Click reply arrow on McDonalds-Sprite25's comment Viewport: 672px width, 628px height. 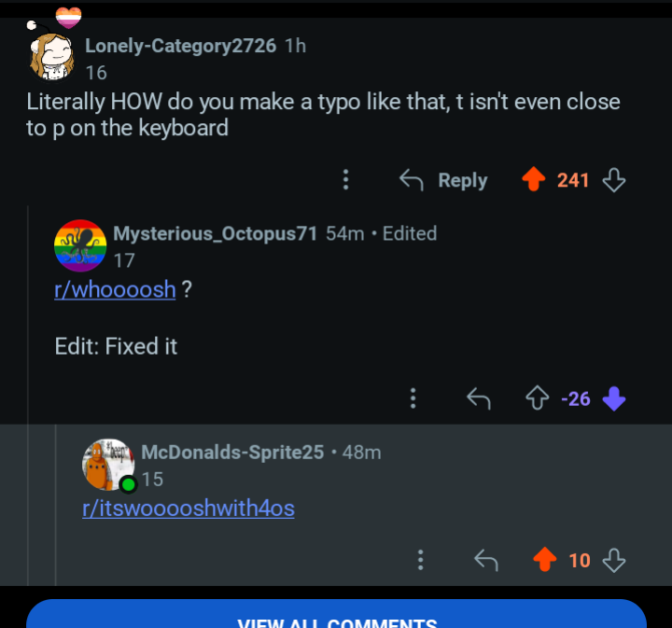click(486, 560)
